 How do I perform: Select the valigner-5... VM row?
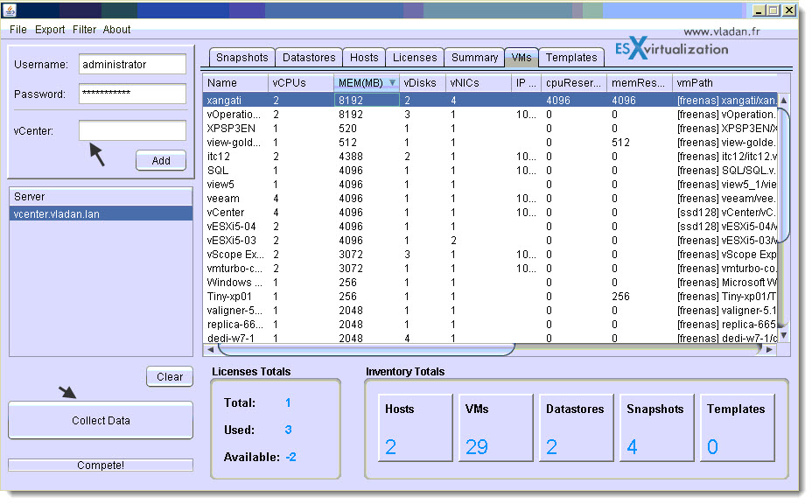[490, 311]
